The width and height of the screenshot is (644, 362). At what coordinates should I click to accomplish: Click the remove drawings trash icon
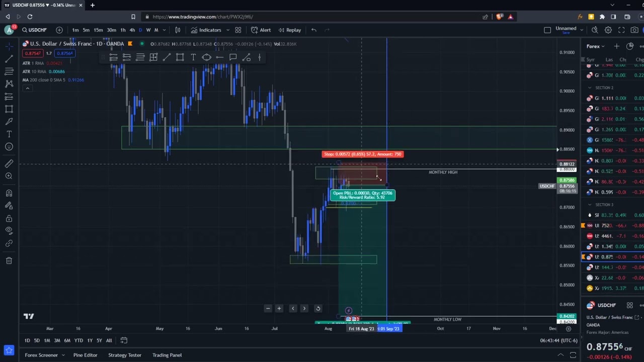[x=9, y=260]
